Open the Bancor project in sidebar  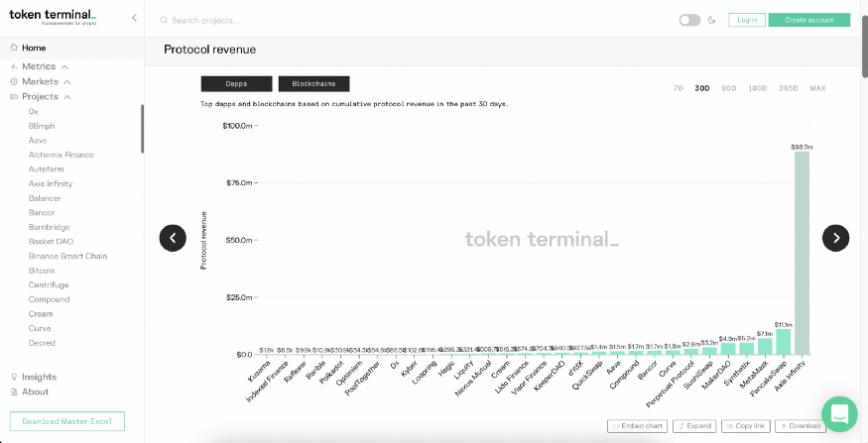42,212
